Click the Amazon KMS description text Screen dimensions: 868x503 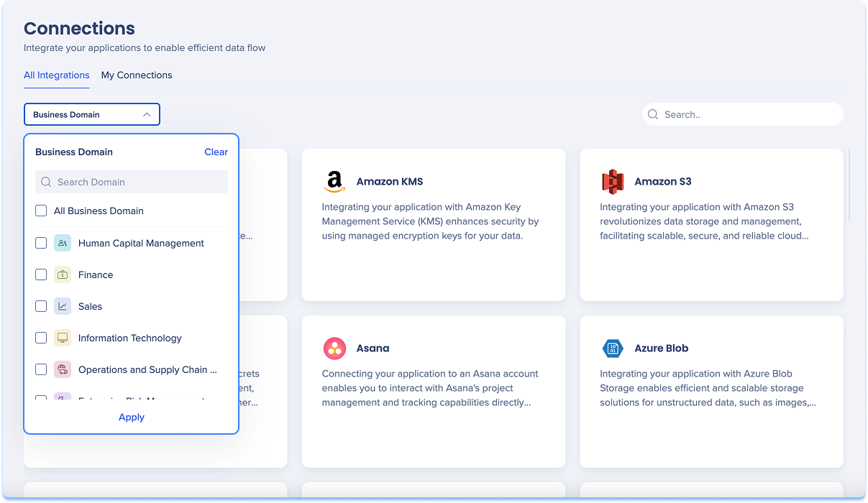pos(431,221)
